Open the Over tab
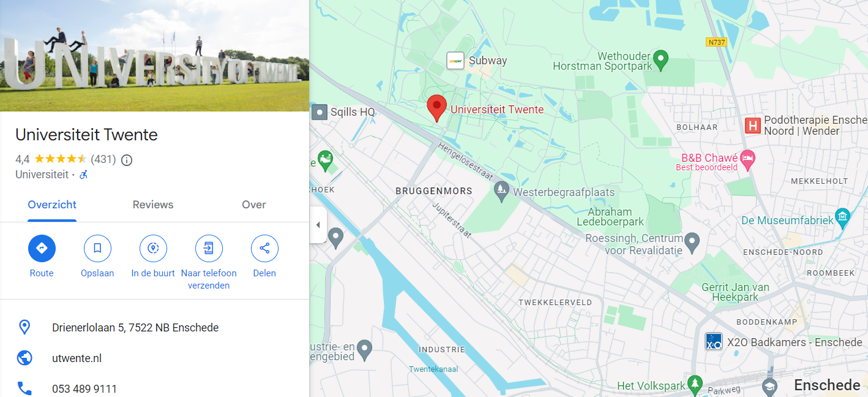Image resolution: width=868 pixels, height=397 pixels. [254, 205]
